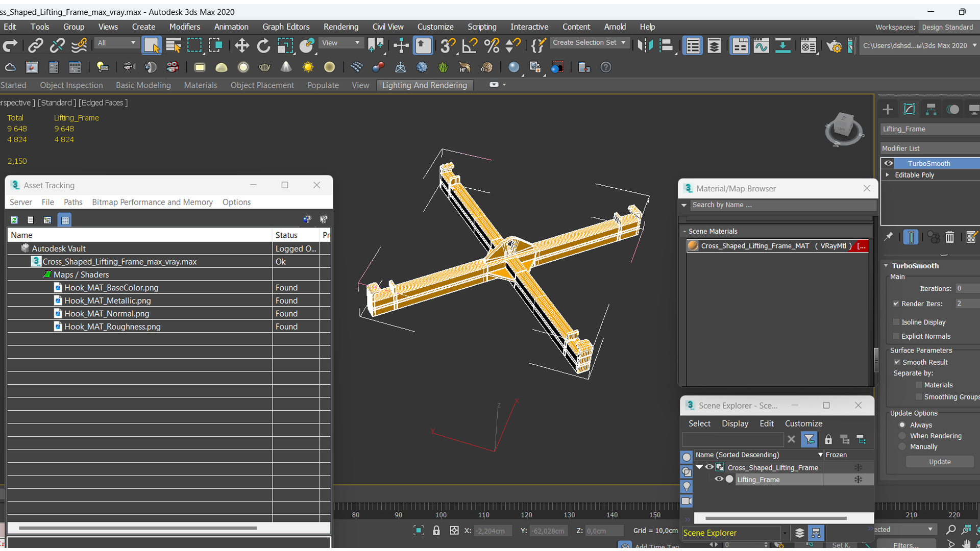The image size is (980, 551).
Task: Collapse the TurboSmooth rollout
Action: [886, 266]
